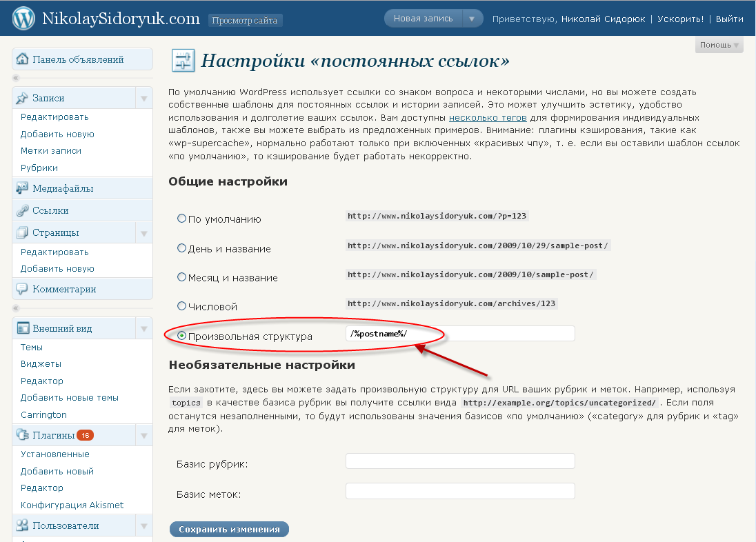Click the Николай Сидорюк profile link
This screenshot has width=756, height=542.
pyautogui.click(x=603, y=19)
